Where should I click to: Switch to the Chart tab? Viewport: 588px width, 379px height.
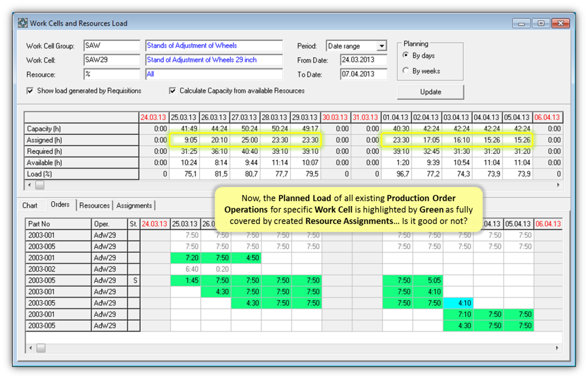coord(30,206)
